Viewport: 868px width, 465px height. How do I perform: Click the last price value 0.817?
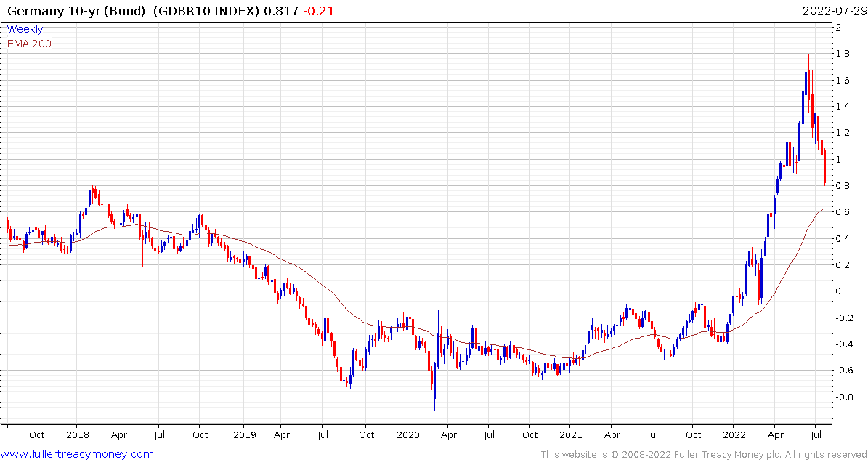pyautogui.click(x=280, y=11)
